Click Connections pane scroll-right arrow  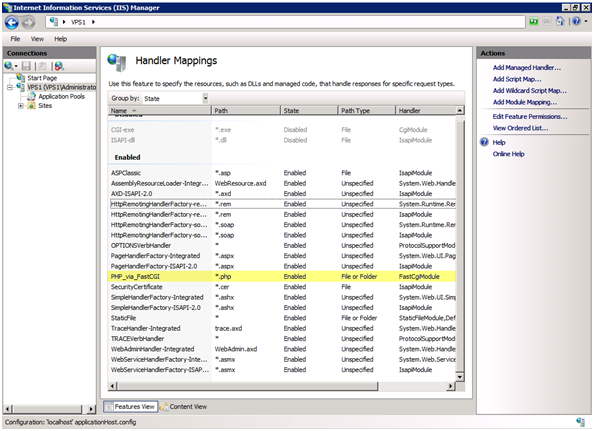[91, 409]
